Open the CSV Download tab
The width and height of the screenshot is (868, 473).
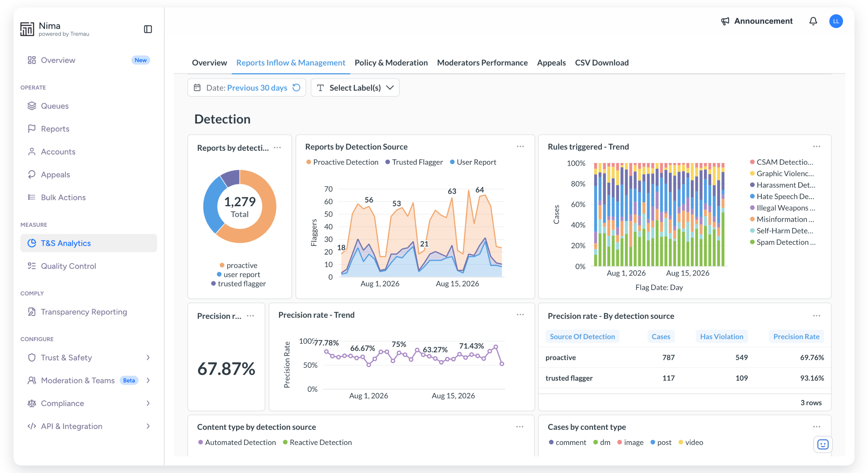tap(602, 63)
